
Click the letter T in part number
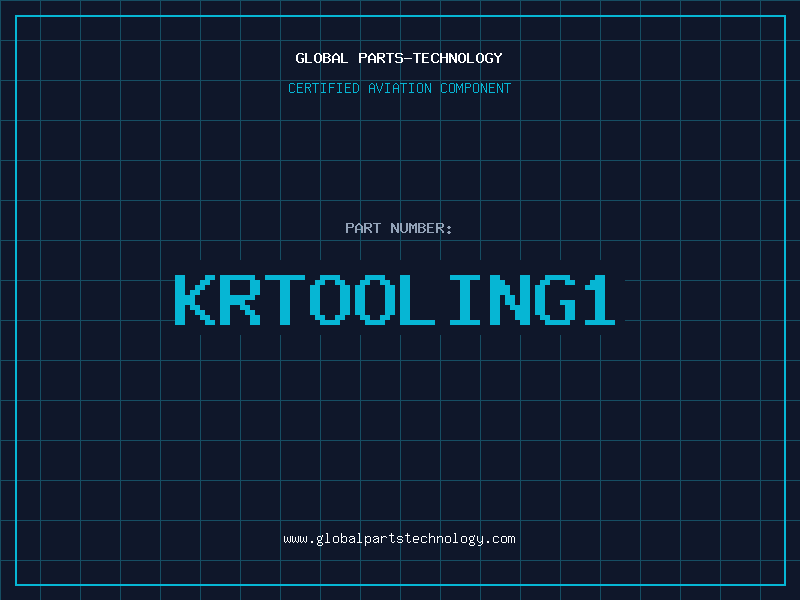click(286, 299)
